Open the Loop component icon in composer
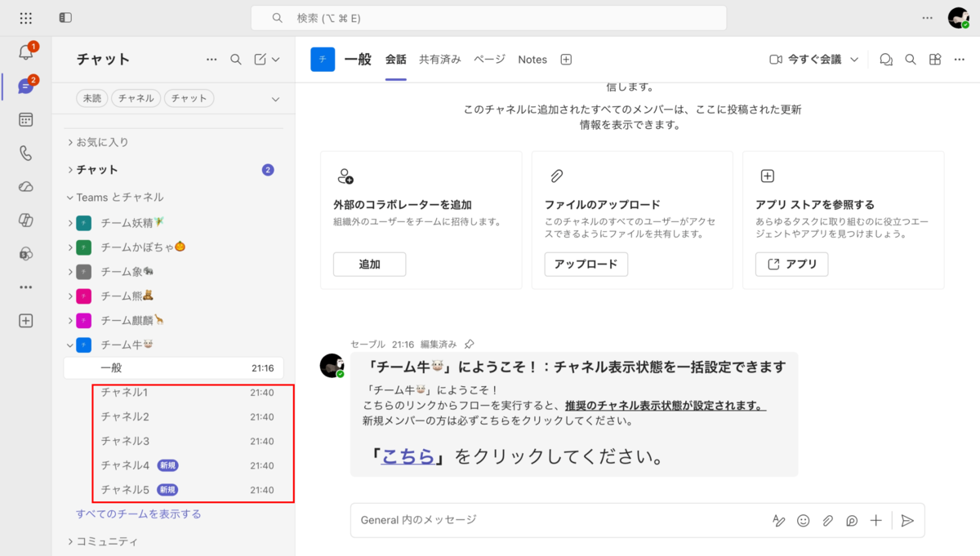 (x=852, y=520)
